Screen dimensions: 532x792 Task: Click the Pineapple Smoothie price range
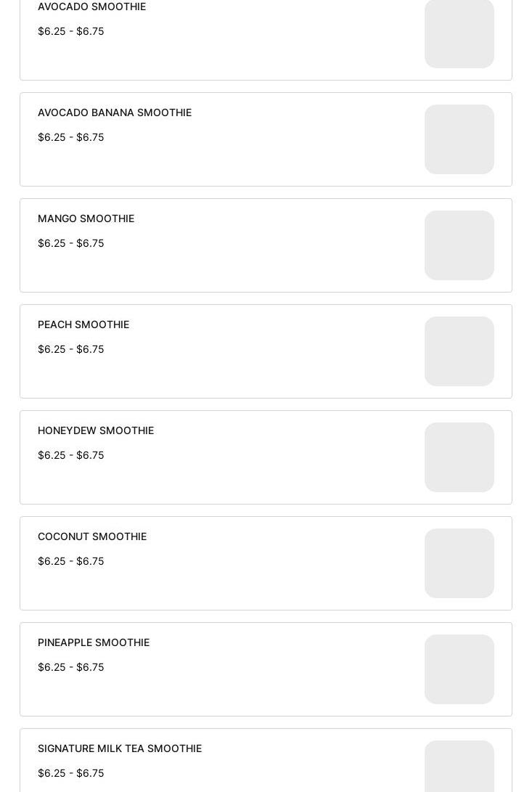(70, 667)
